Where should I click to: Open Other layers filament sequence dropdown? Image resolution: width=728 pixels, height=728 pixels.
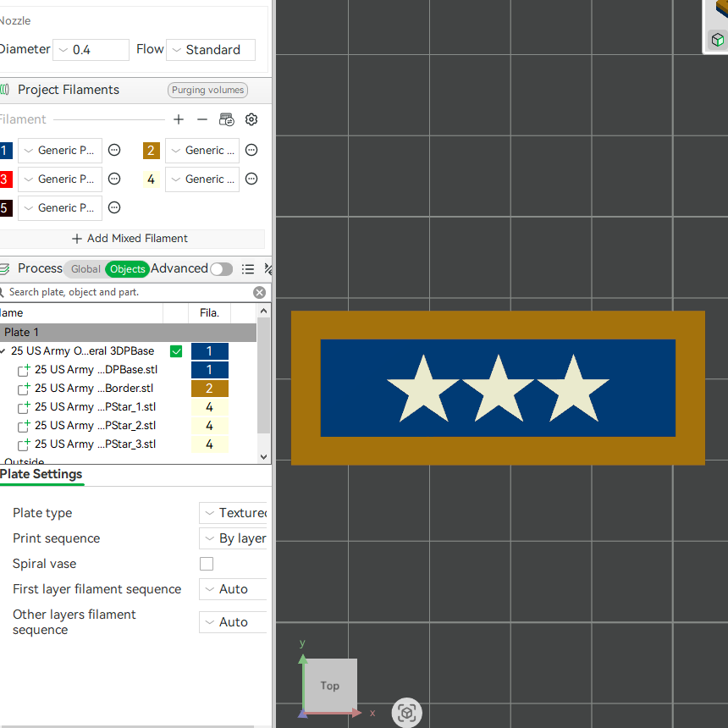(234, 622)
